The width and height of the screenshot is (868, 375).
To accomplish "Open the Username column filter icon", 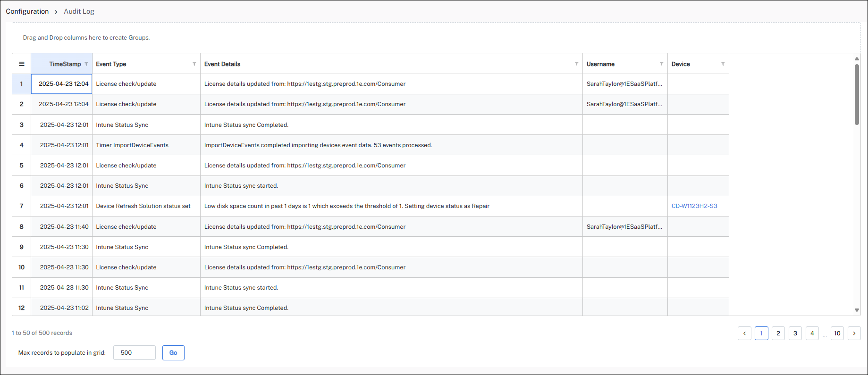I will [661, 64].
